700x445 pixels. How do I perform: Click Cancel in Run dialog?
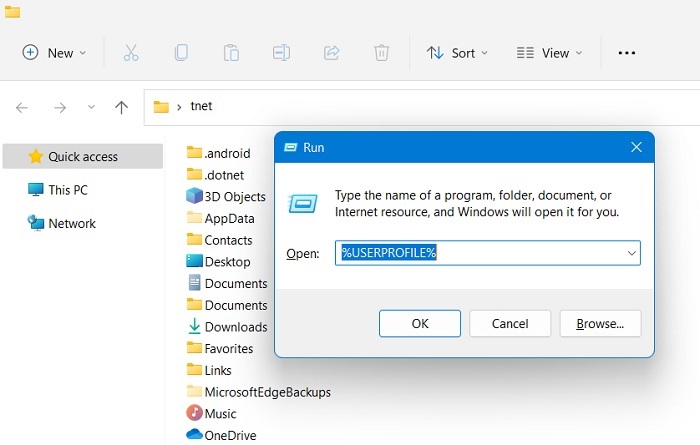pyautogui.click(x=510, y=323)
